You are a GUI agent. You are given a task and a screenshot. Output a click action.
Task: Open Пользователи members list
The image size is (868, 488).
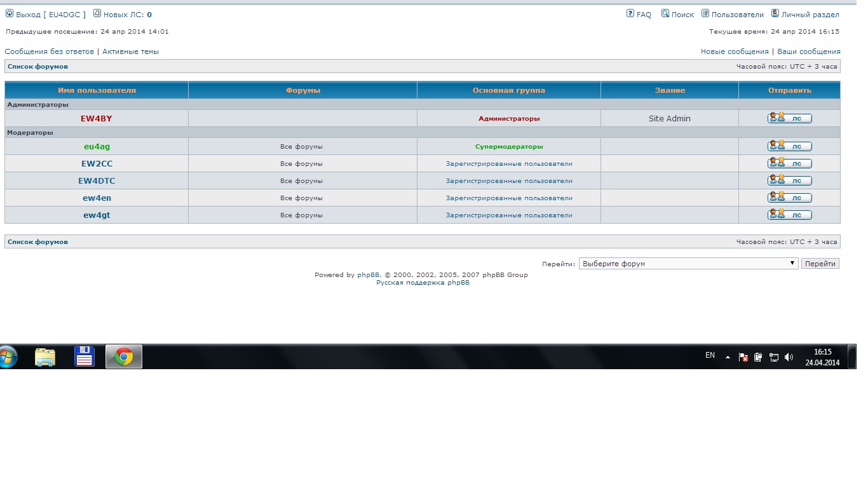point(733,14)
